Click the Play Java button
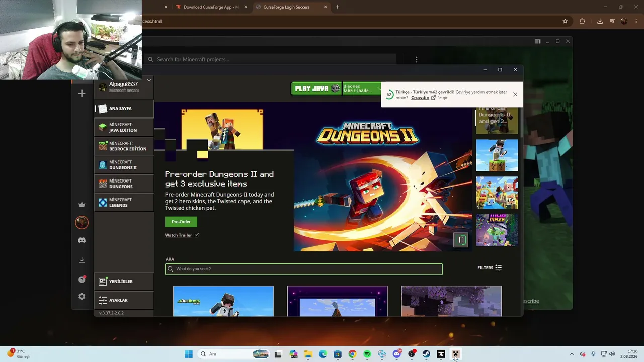This screenshot has width=644, height=362. 317,88
